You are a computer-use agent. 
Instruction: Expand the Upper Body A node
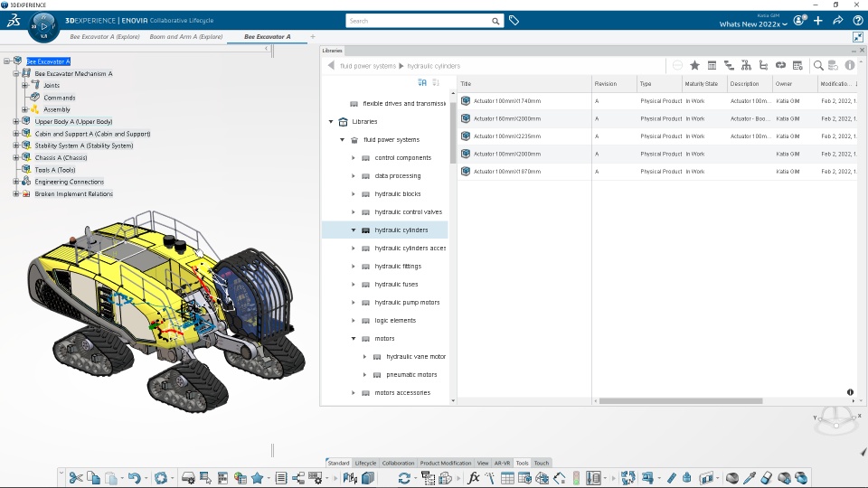pos(16,121)
